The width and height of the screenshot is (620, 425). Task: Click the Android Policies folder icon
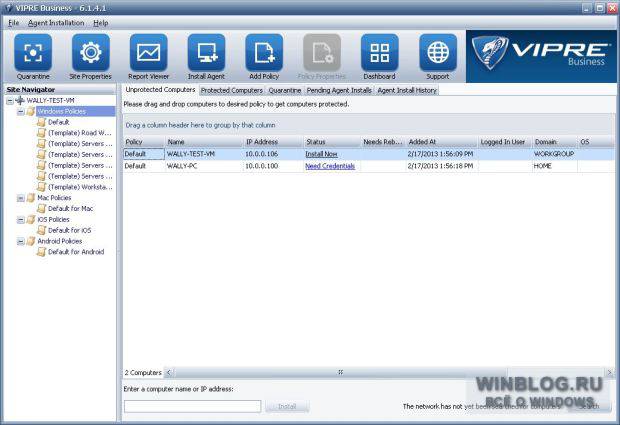[x=31, y=241]
